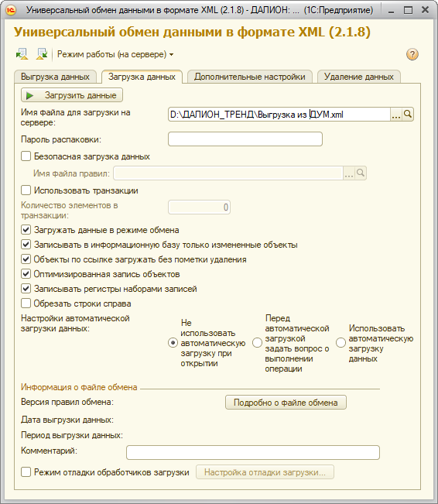Screen dimensions: 438x504
Task: Expand Режим работы (на сервере) dropdown
Action: (115, 54)
